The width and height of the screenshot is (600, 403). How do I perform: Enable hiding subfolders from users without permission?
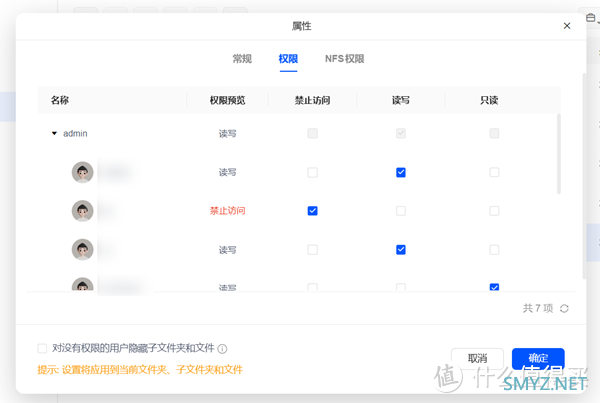[x=42, y=349]
